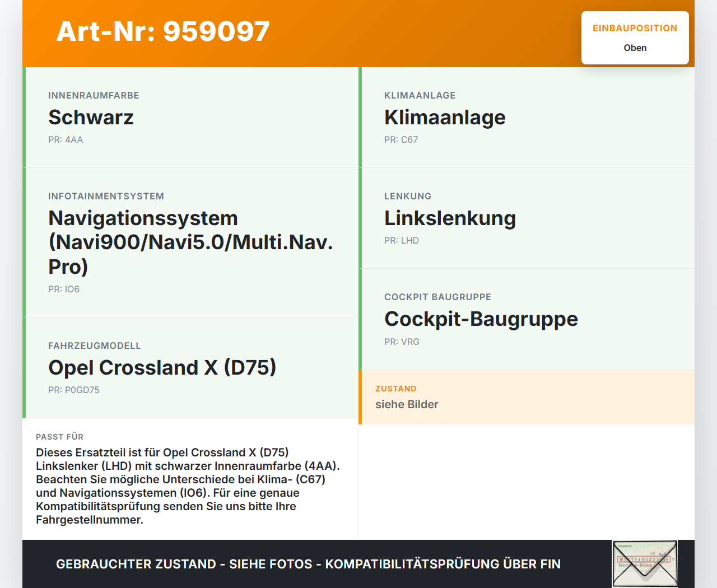Click KOMPATIBILITÄTSPRÜFUNG ÜBER FIN
The width and height of the screenshot is (717, 588).
[443, 564]
